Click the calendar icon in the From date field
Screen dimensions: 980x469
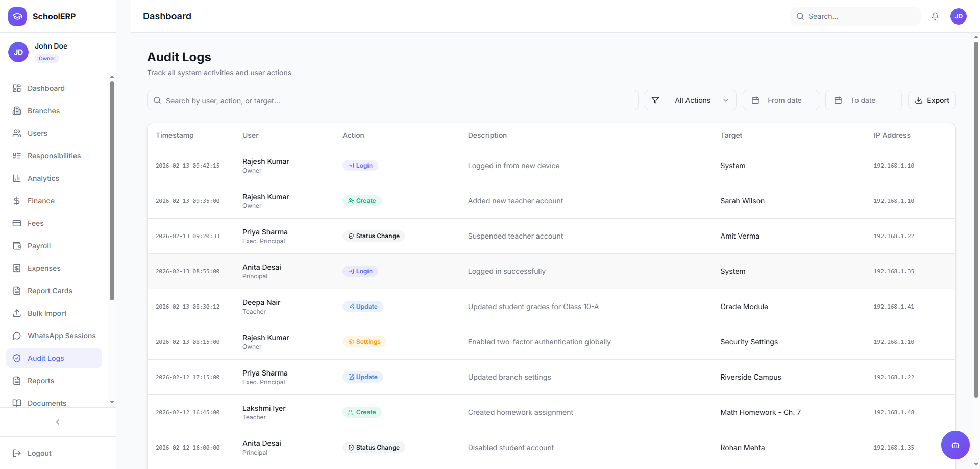755,100
